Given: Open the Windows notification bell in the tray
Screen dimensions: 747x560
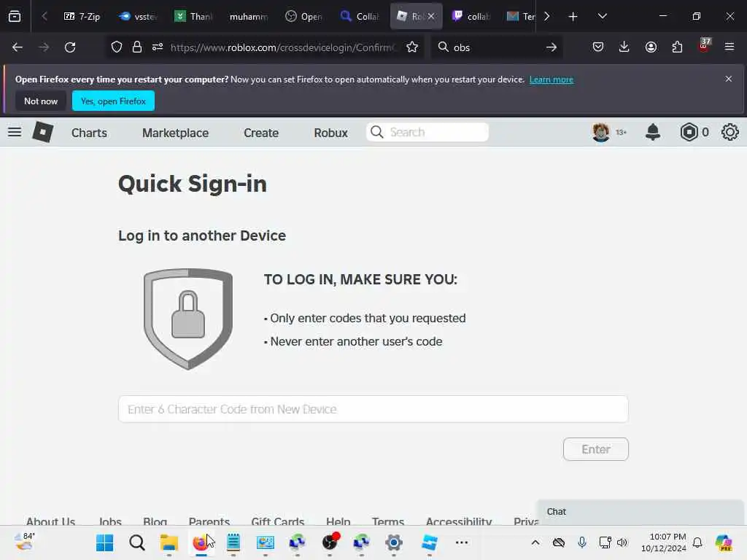Looking at the screenshot, I should tap(697, 542).
